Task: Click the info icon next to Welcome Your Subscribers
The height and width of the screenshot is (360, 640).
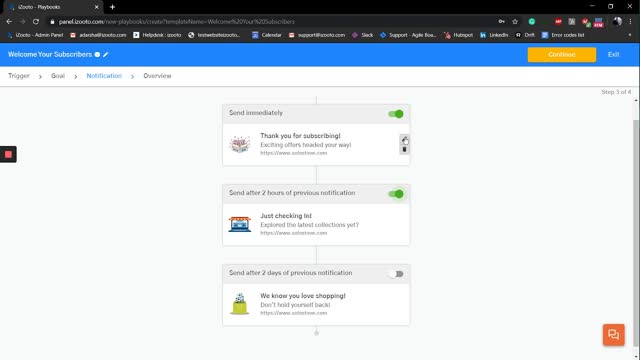Action: point(97,54)
